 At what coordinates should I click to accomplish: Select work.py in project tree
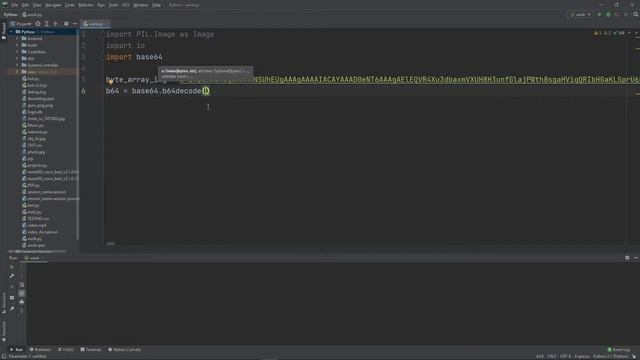coord(32,239)
